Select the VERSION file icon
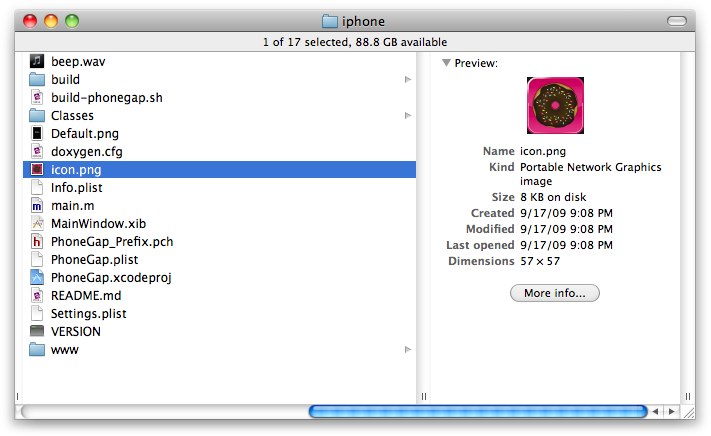Viewport: 711px width, 436px height. click(x=37, y=331)
